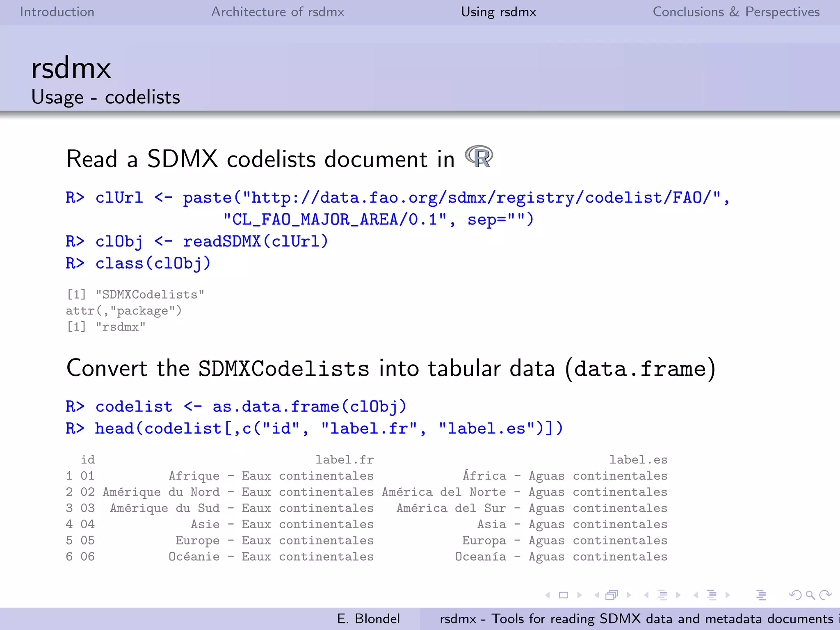
Task: Click the go back curved arrow
Action: [795, 595]
